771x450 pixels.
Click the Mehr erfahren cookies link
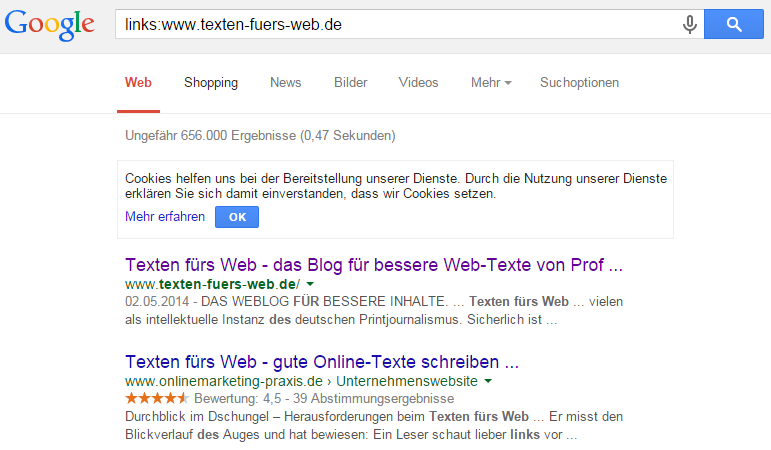(165, 217)
